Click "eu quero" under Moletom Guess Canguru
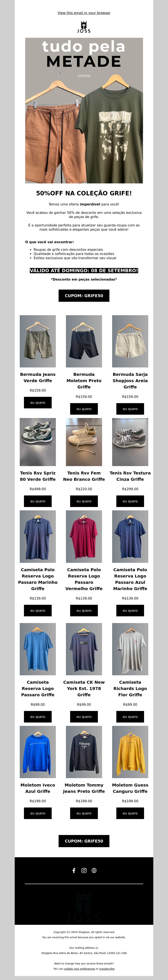 (130, 813)
